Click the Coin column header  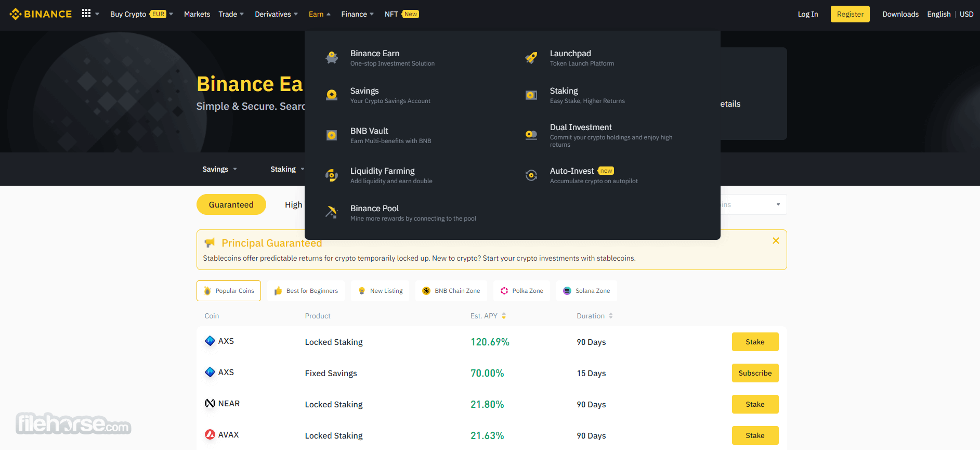[x=212, y=316]
